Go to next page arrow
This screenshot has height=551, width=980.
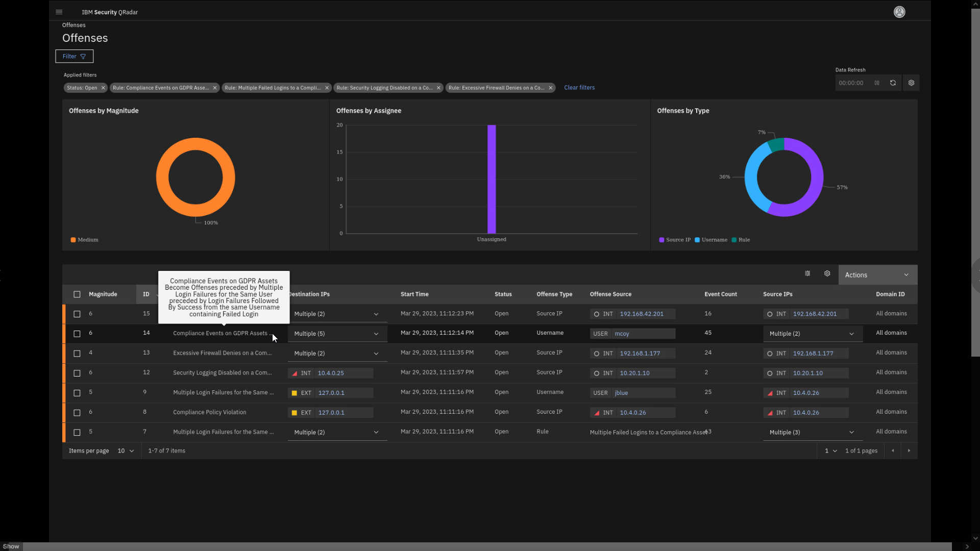coord(909,450)
